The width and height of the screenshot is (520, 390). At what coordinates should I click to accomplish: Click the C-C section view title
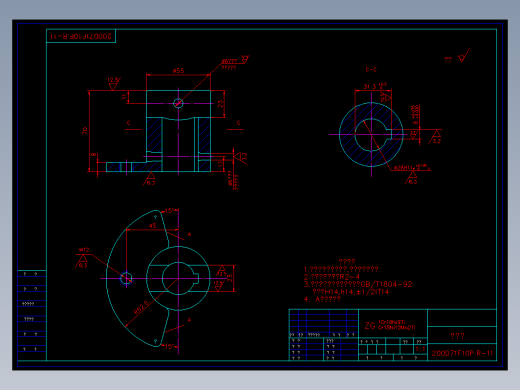[371, 70]
